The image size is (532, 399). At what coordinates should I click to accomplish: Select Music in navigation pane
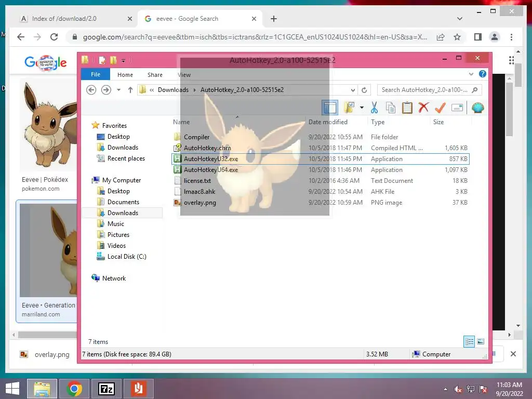pos(116,223)
